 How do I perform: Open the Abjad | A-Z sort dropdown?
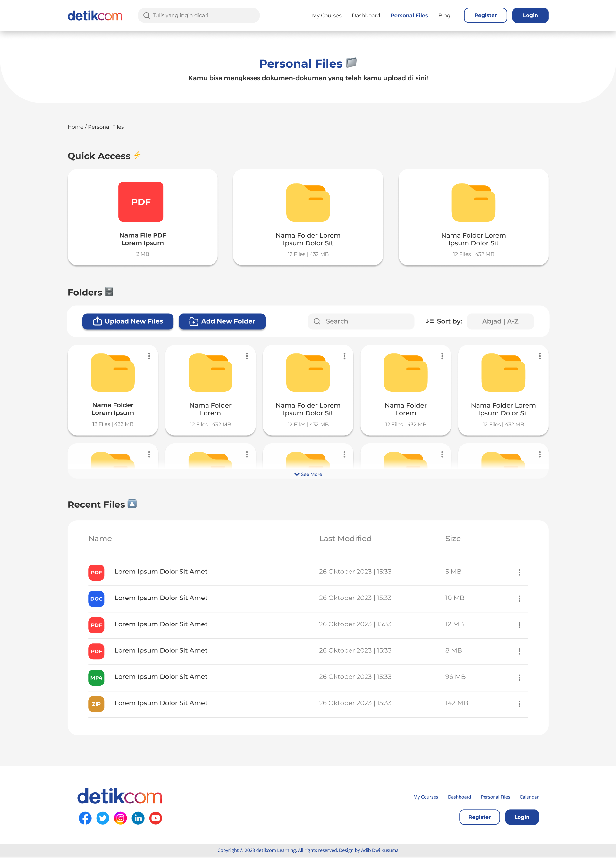point(500,321)
